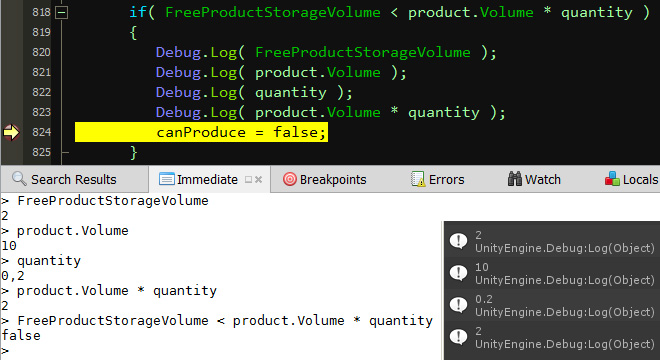This screenshot has height=360, width=660.
Task: Toggle the Immediate pane pin button
Action: pyautogui.click(x=248, y=180)
